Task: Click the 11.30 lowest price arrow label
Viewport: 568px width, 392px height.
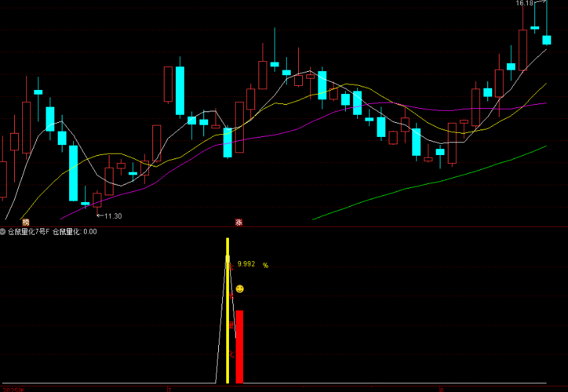Action: click(x=109, y=216)
